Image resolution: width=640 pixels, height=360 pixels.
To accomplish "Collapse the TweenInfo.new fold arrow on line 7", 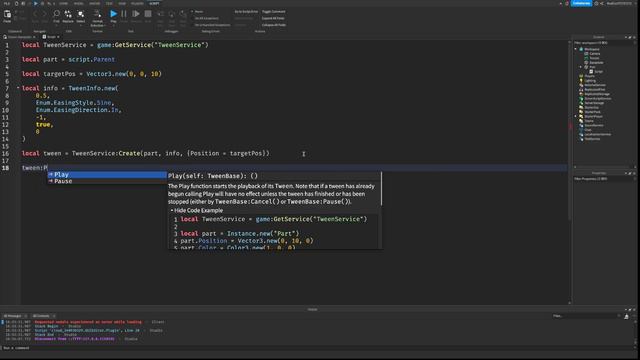I will [18, 88].
